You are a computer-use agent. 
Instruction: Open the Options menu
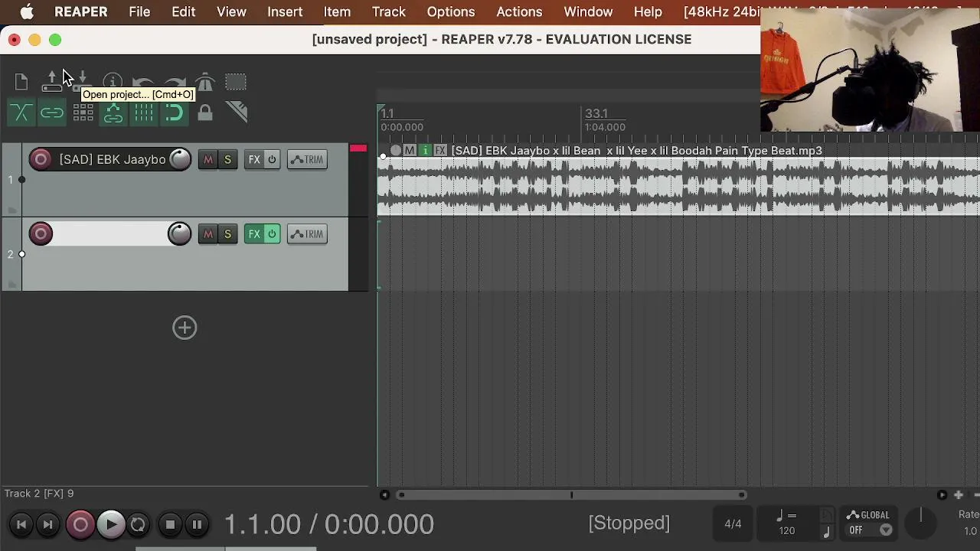tap(451, 12)
